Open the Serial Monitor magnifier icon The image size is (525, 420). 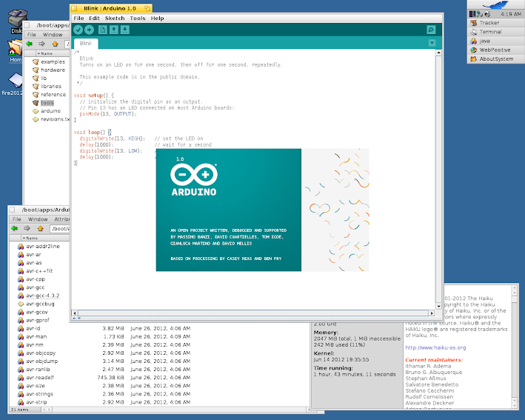tap(431, 30)
